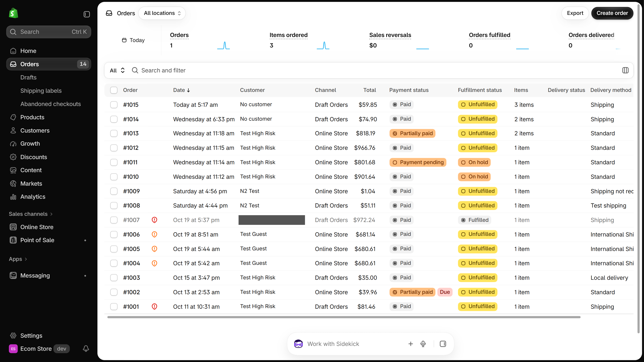
Task: Select checkbox for order #1014
Action: coord(114,119)
